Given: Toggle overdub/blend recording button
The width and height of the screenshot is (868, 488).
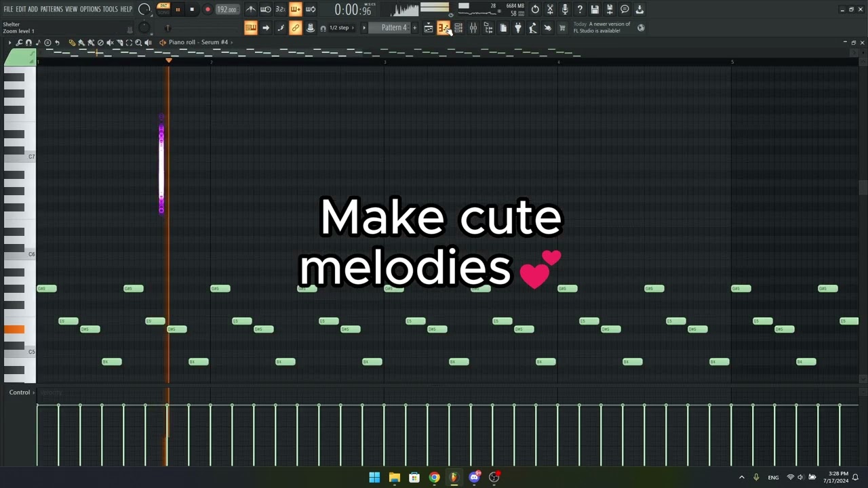Looking at the screenshot, I should coord(295,9).
